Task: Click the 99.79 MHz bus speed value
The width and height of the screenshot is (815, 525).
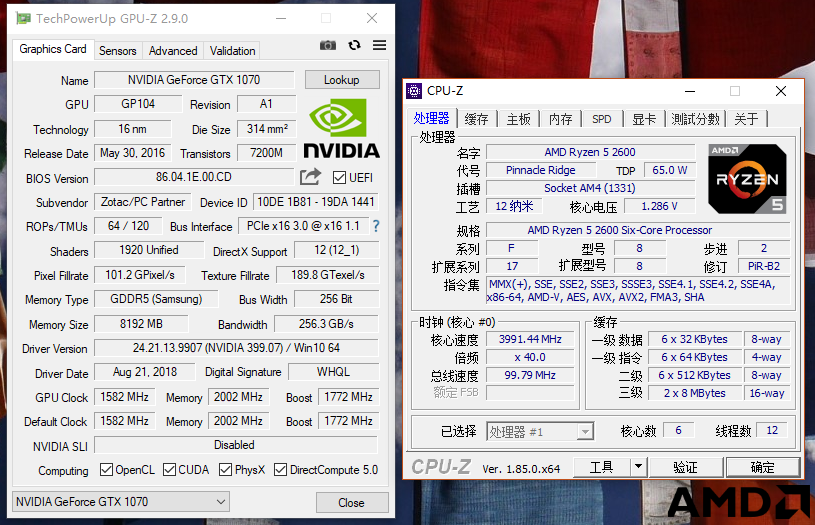Action: click(x=530, y=375)
